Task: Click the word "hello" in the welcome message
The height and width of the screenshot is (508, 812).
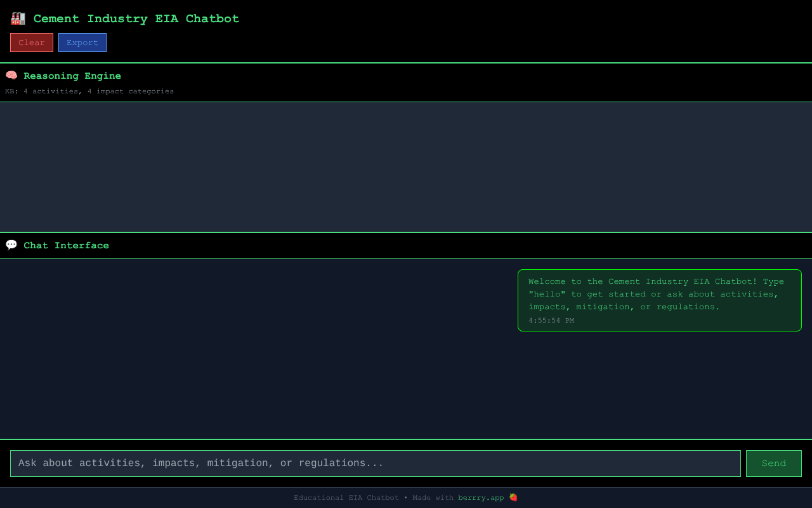Action: point(546,294)
